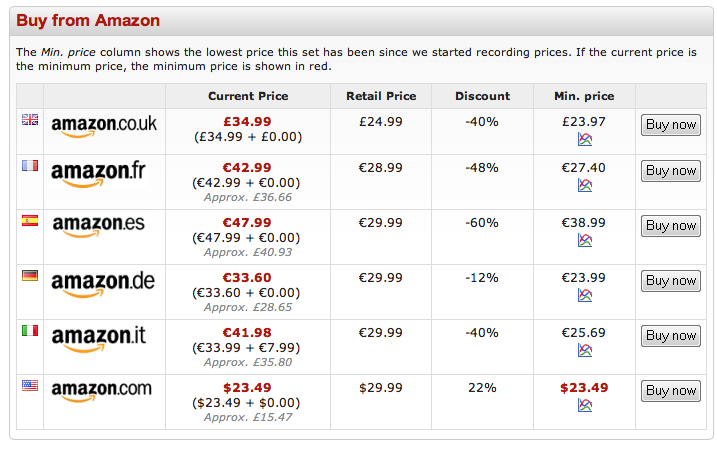The width and height of the screenshot is (717, 449).
Task: Open price history chart for amazon.fr
Action: [x=585, y=185]
